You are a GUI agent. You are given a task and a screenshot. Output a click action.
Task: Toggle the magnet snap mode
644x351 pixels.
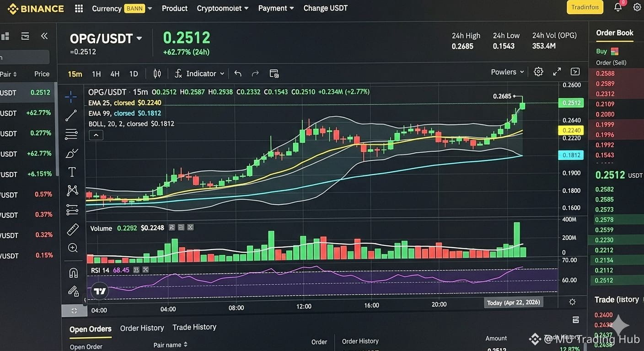pyautogui.click(x=73, y=273)
